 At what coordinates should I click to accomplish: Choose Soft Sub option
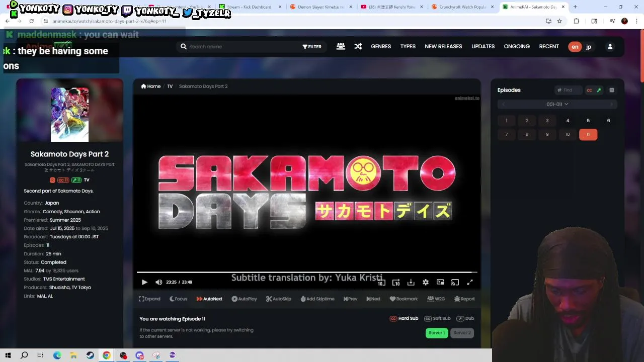click(x=437, y=318)
